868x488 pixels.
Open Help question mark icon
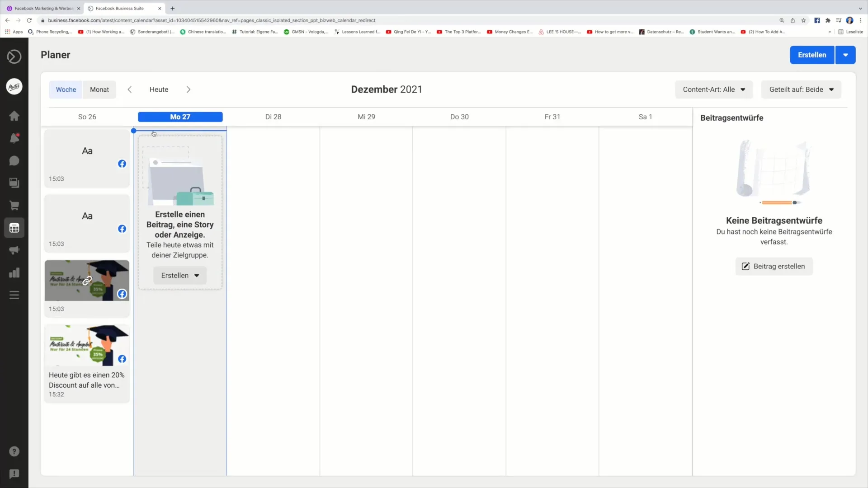[x=14, y=451]
